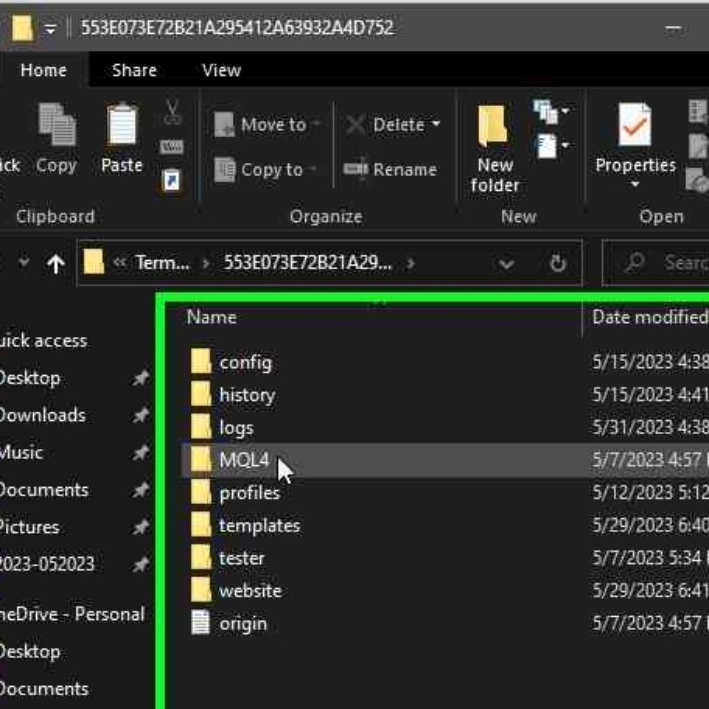Open Documents under OneDrive - Personal

coord(44,689)
